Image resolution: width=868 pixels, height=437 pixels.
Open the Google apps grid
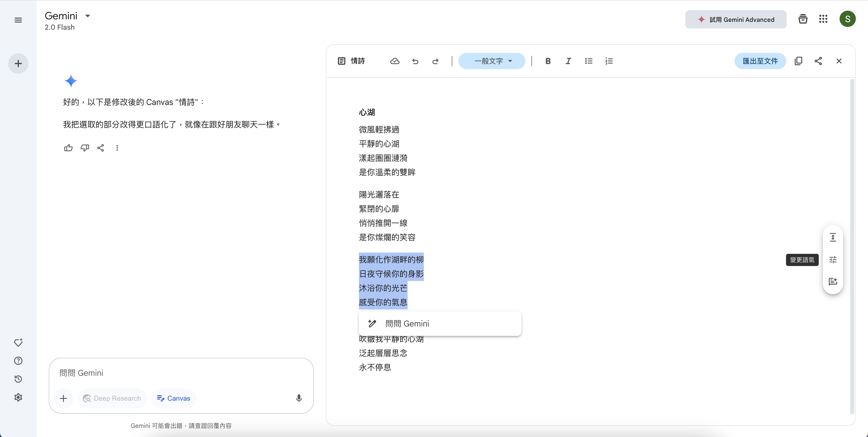point(823,19)
